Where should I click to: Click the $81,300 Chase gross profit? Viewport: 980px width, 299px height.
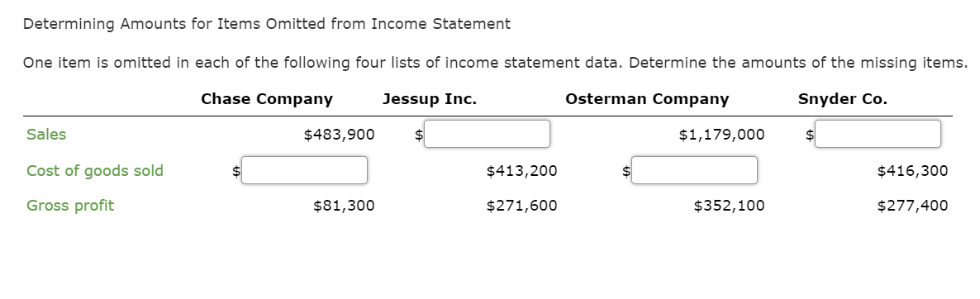(344, 206)
